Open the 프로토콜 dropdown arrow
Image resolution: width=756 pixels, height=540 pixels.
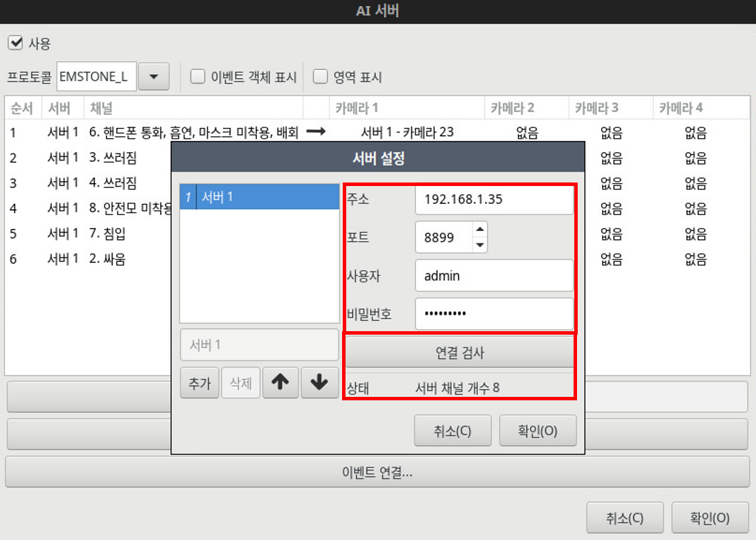[x=153, y=77]
